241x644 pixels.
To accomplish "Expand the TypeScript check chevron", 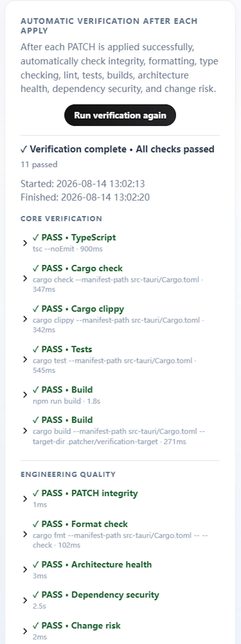I will [25, 243].
